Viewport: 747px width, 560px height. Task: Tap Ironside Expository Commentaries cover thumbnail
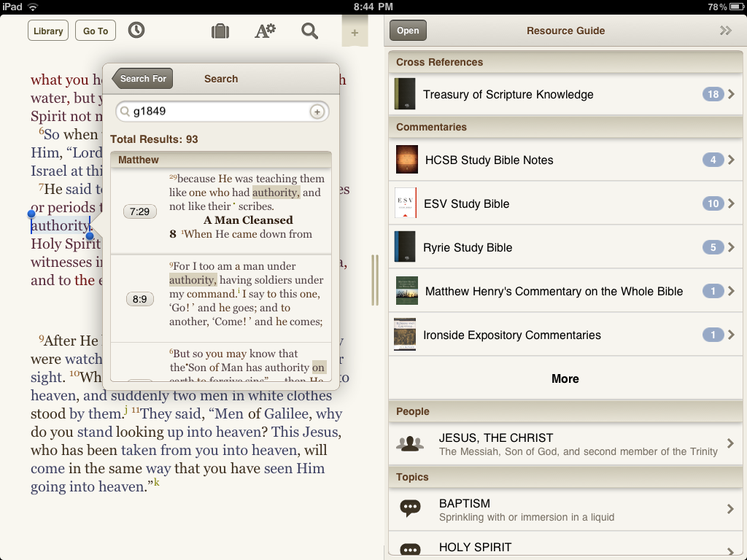pyautogui.click(x=405, y=334)
